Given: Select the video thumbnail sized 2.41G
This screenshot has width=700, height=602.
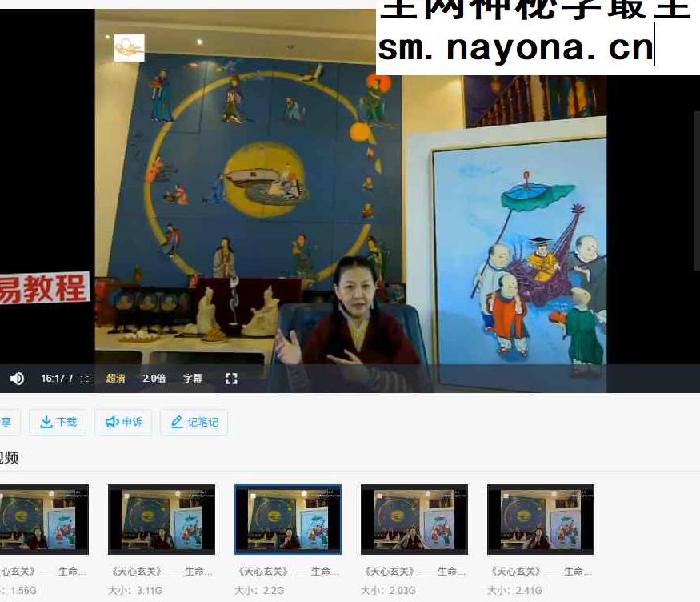Looking at the screenshot, I should (541, 520).
